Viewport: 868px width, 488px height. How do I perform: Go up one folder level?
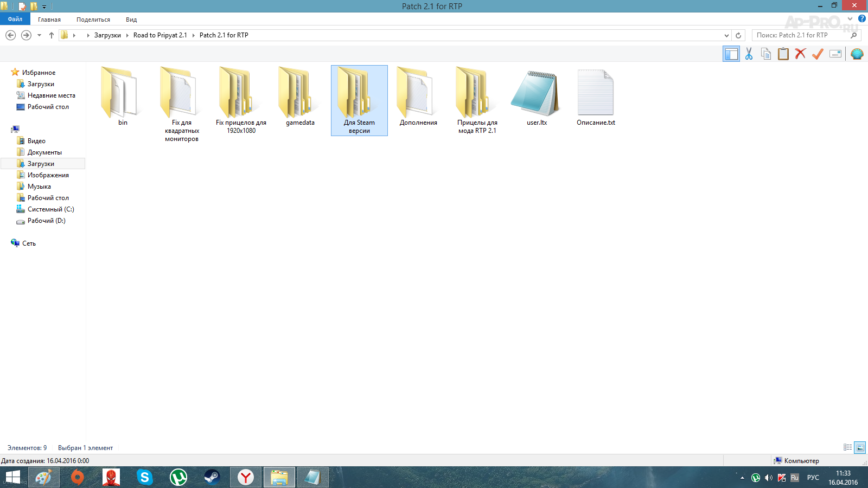point(52,35)
